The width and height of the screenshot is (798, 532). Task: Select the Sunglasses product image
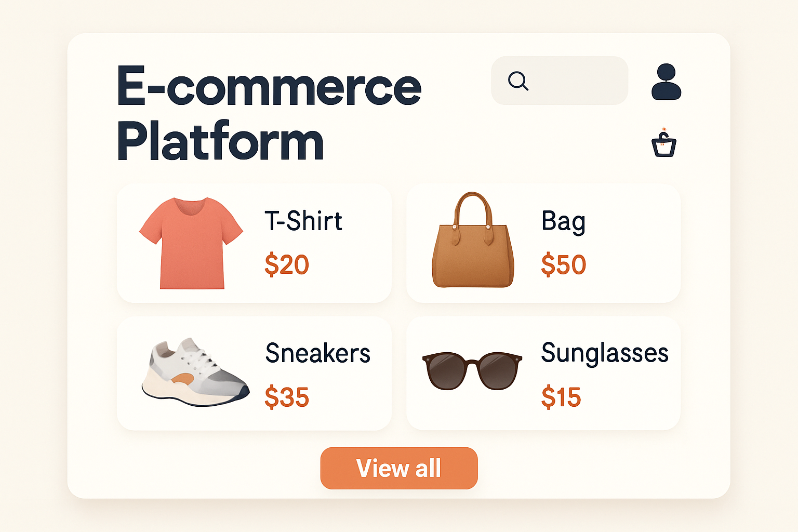point(472,370)
